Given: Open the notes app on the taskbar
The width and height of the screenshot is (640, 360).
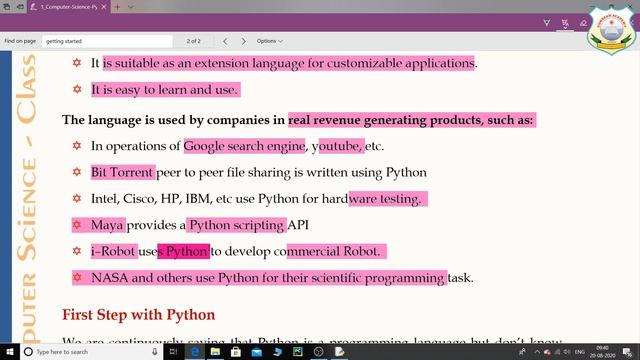Looking at the screenshot, I should point(340,351).
